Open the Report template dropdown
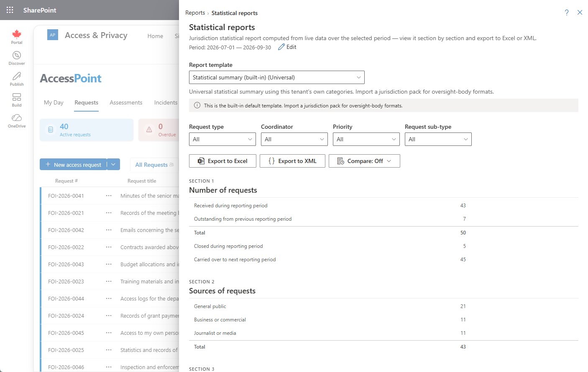The height and width of the screenshot is (372, 588). [x=277, y=77]
